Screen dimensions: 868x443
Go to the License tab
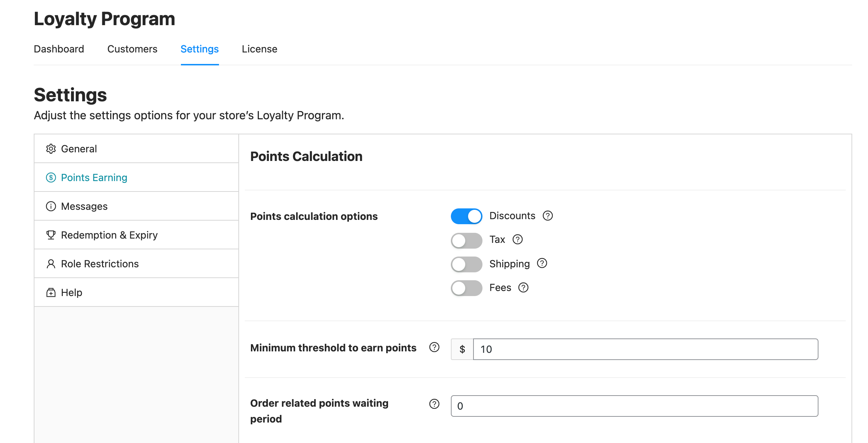coord(259,49)
